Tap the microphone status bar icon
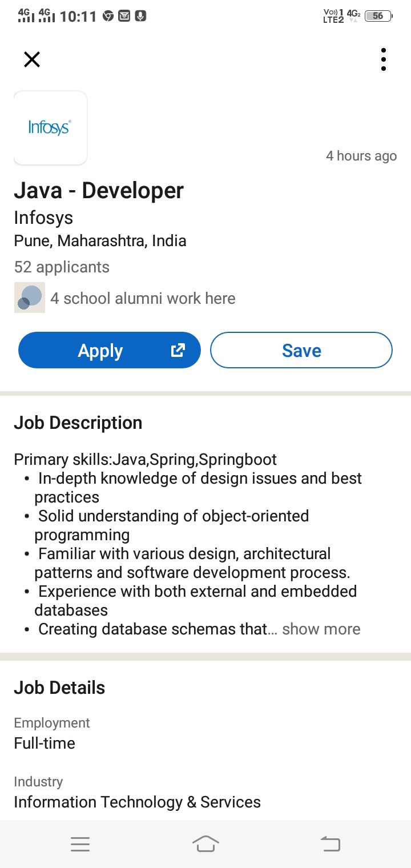The height and width of the screenshot is (868, 411). click(140, 16)
